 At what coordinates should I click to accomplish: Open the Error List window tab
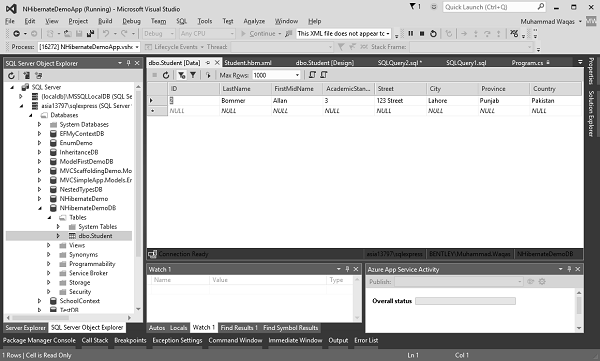366,340
